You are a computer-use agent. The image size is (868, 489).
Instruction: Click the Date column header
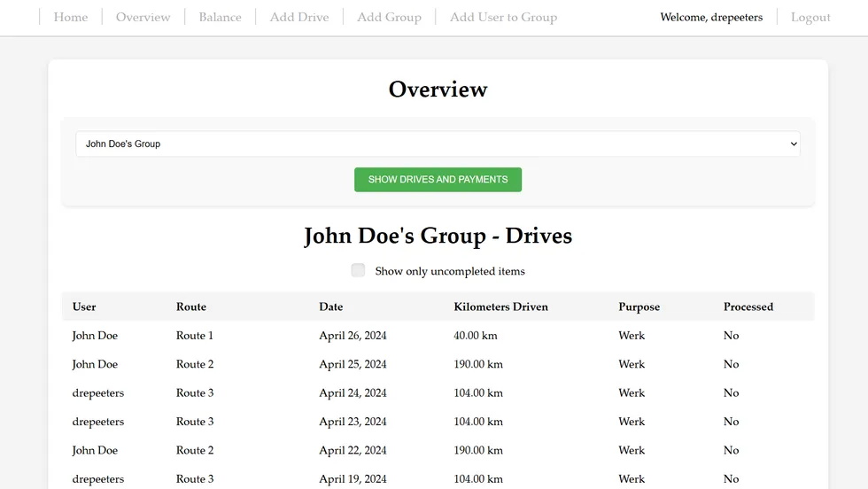[331, 307]
